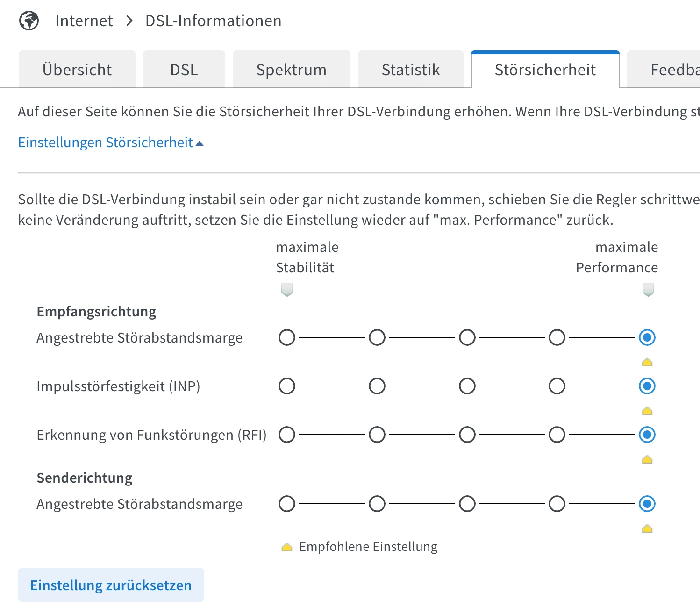Click yellow recommended marker under RFI row
700x614 pixels.
click(x=647, y=459)
